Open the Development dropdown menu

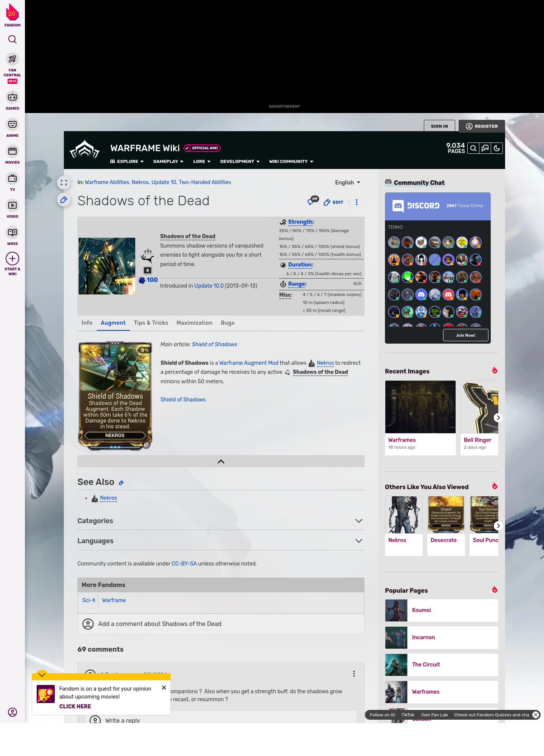[x=240, y=161]
